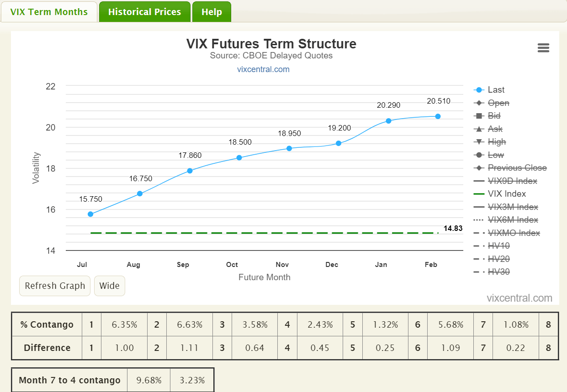Enable the HV10 series
Image resolution: width=567 pixels, height=392 pixels.
(498, 246)
